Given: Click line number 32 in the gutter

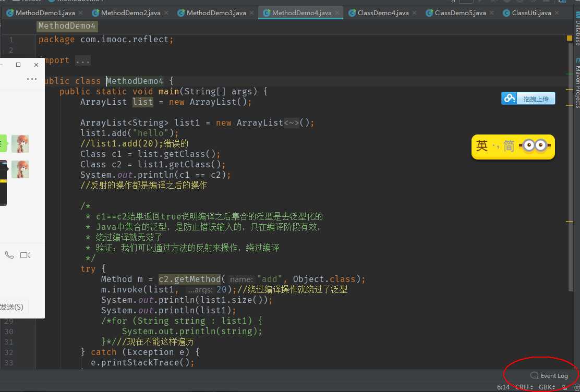Looking at the screenshot, I should point(9,352).
